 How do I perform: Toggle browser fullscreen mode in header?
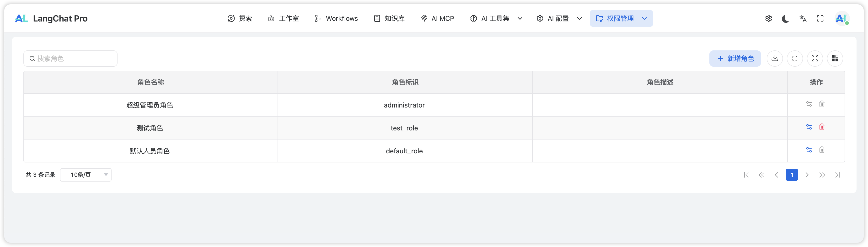click(x=820, y=19)
